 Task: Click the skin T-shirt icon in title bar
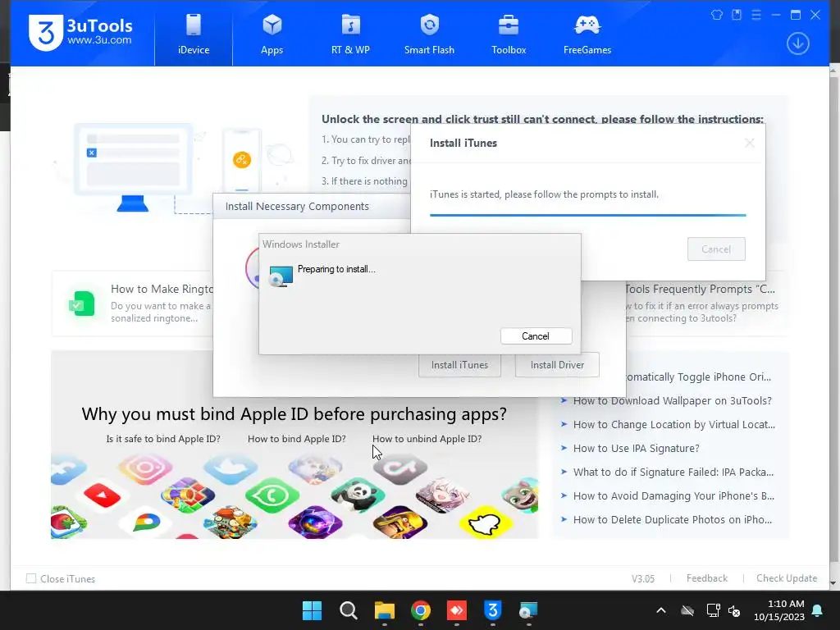[x=717, y=15]
